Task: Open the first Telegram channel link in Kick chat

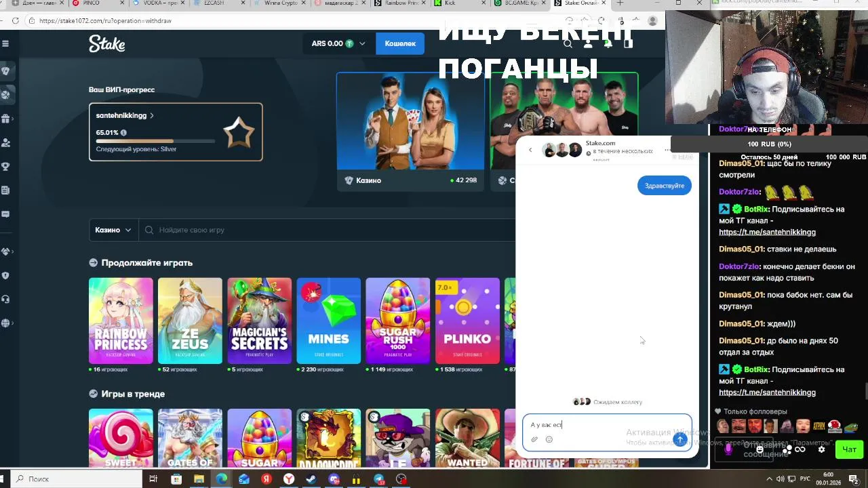Action: point(767,232)
